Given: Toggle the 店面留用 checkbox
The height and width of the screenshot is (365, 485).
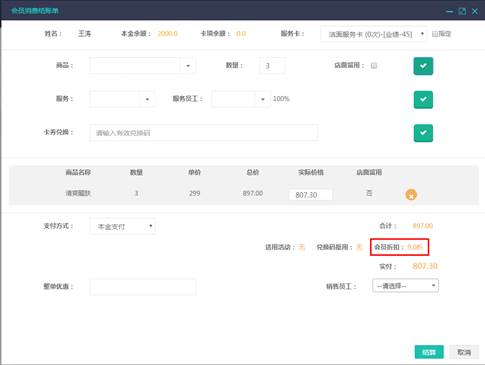Looking at the screenshot, I should [x=374, y=66].
